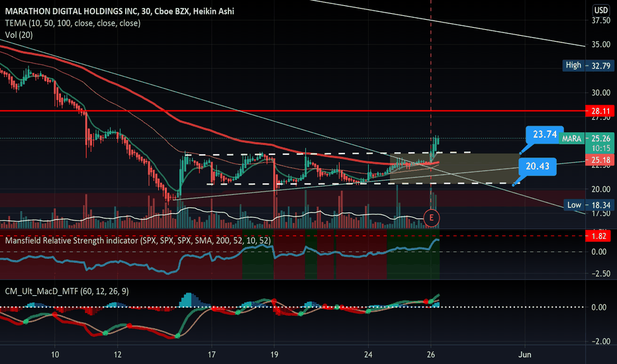Screen dimensions: 617x364
Task: Click the Low 18.34 price label
Action: tap(589, 205)
